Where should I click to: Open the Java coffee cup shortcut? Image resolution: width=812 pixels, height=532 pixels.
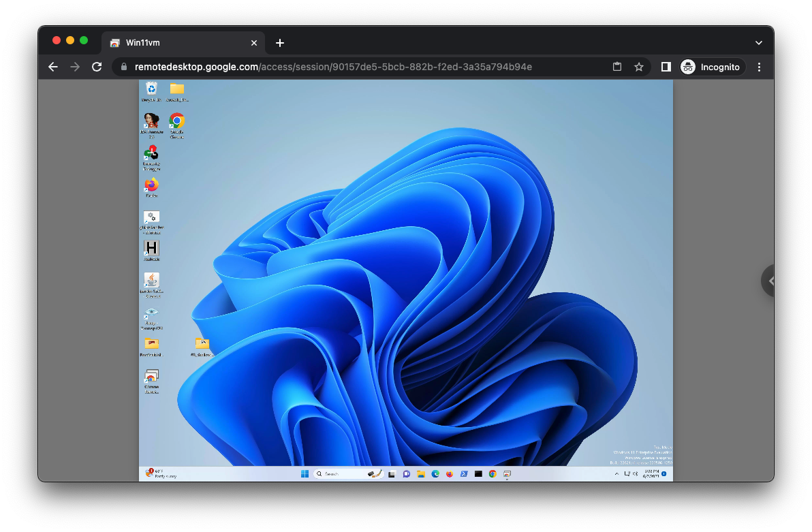tap(151, 281)
